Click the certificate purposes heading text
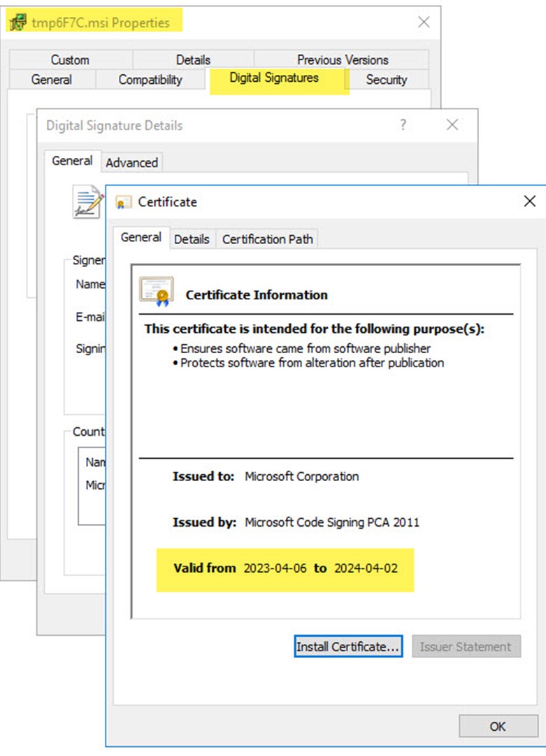 coord(314,329)
